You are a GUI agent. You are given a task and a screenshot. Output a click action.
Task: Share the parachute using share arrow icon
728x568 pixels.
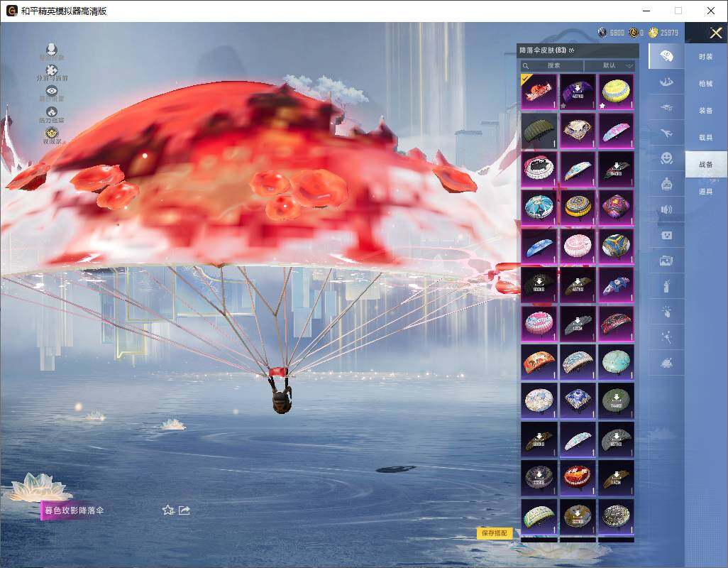184,510
